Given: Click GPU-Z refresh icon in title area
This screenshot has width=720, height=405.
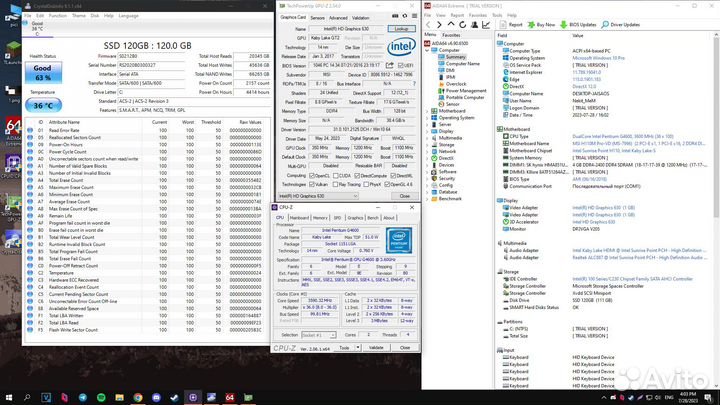Looking at the screenshot, I should pos(405,16).
